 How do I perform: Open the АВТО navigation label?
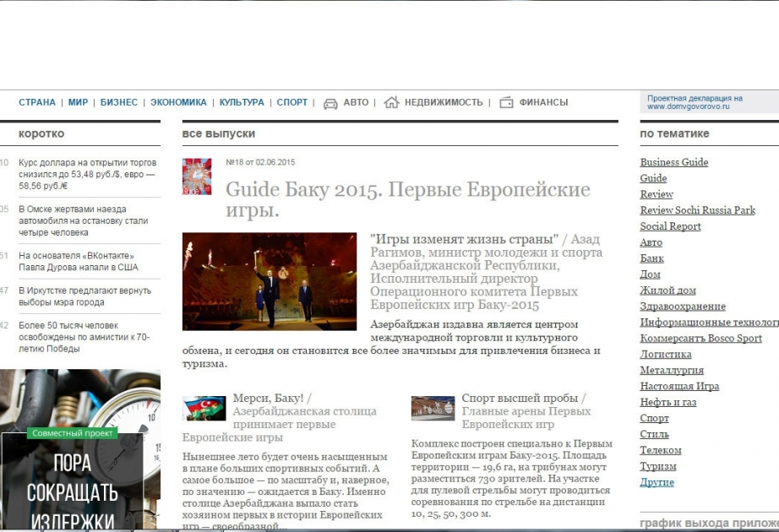click(x=357, y=102)
